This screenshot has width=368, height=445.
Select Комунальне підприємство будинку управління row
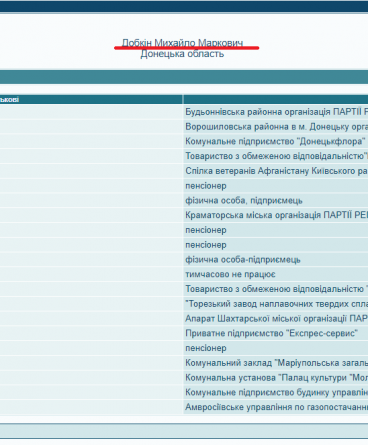[x=276, y=392]
